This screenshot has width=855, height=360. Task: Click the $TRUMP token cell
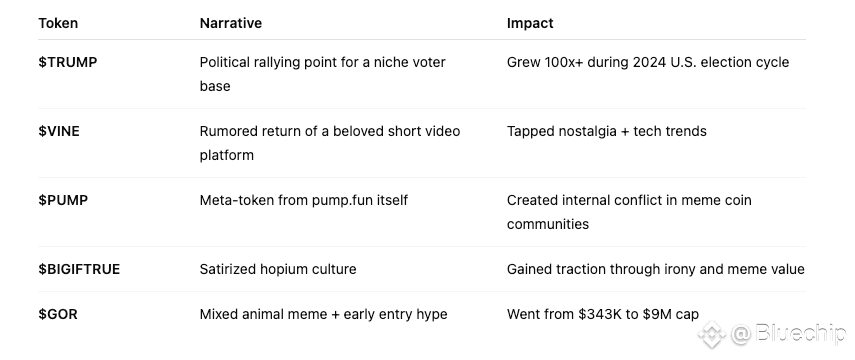(68, 62)
